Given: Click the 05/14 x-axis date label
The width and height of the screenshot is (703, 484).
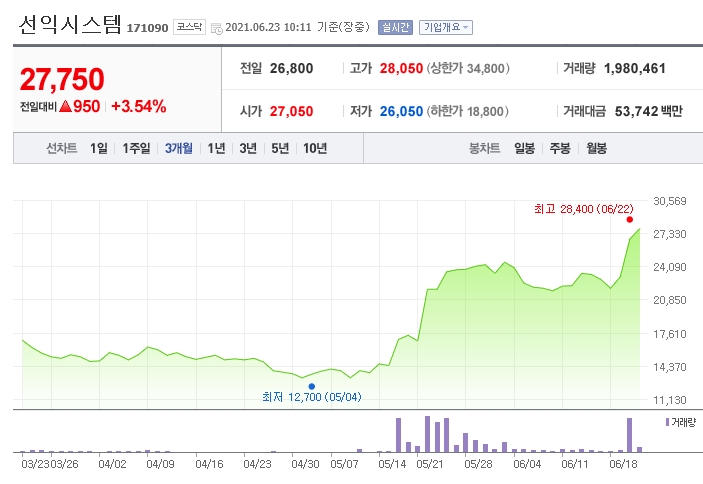Looking at the screenshot, I should coord(392,464).
